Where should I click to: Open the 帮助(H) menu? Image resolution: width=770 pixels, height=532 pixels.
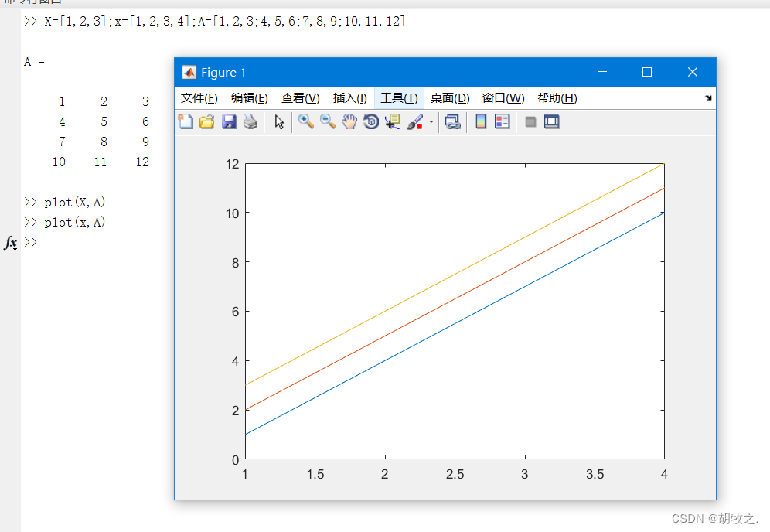click(557, 98)
